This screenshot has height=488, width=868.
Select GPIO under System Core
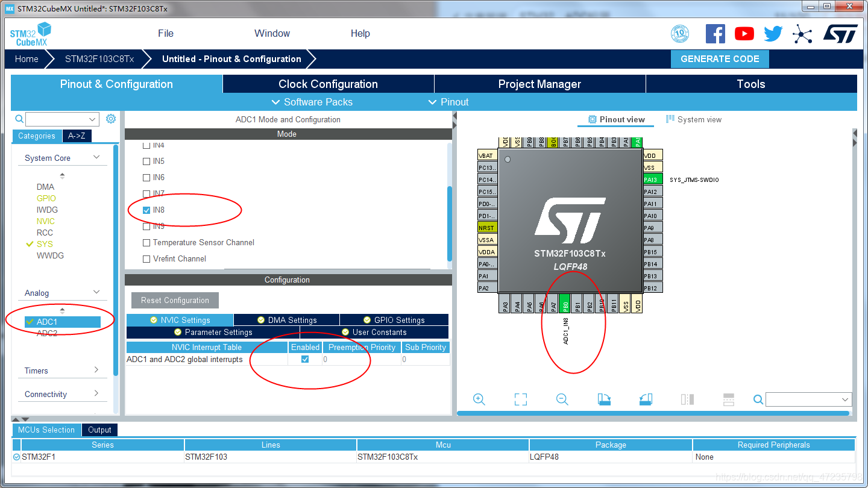[46, 198]
